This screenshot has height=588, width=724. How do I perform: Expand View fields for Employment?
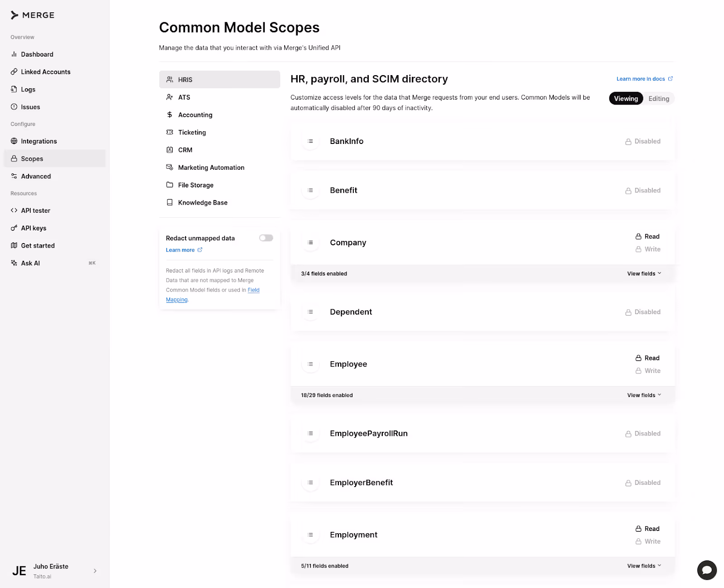[x=644, y=566]
